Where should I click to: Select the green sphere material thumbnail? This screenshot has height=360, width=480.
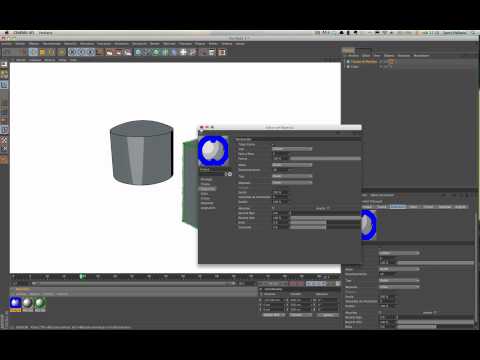click(x=40, y=303)
